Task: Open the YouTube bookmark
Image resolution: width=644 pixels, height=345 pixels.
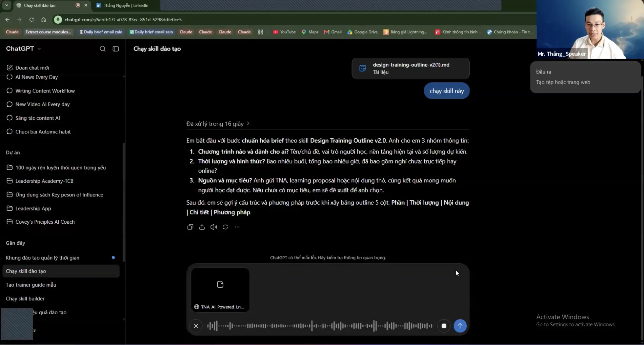Action: (x=285, y=32)
